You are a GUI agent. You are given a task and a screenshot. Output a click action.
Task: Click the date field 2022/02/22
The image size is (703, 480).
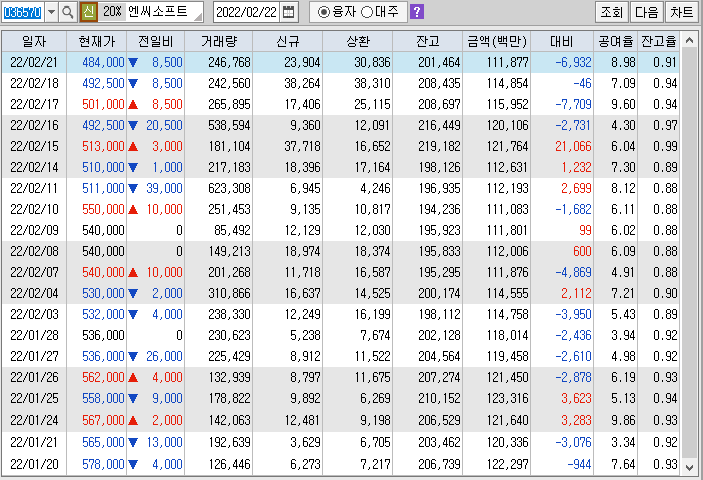246,12
